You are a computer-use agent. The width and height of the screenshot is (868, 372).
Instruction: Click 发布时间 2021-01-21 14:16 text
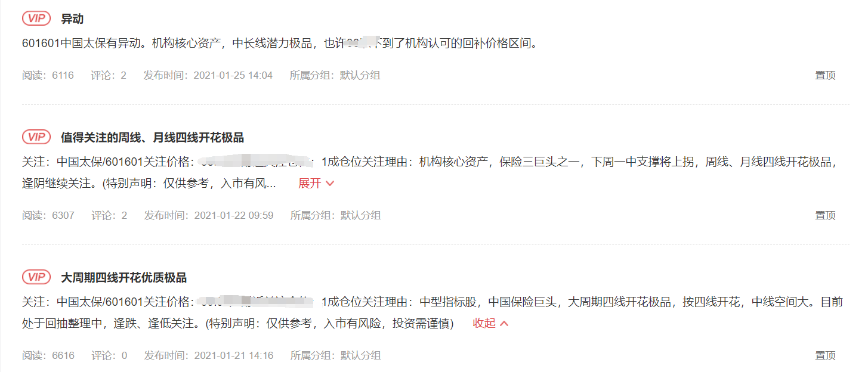point(209,355)
